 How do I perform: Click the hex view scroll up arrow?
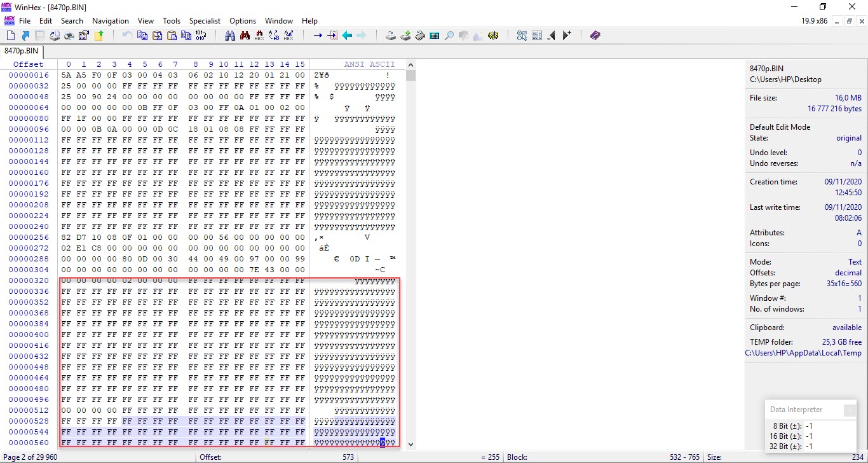tap(410, 64)
